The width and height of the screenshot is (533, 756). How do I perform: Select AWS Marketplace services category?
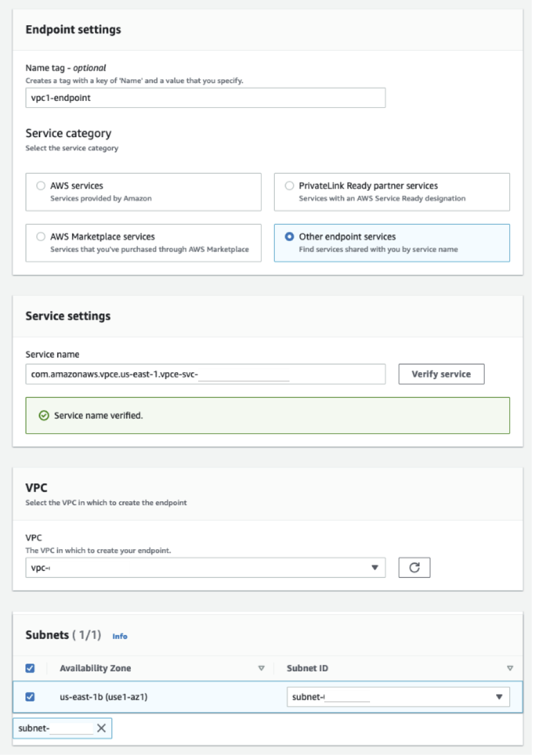(x=40, y=236)
